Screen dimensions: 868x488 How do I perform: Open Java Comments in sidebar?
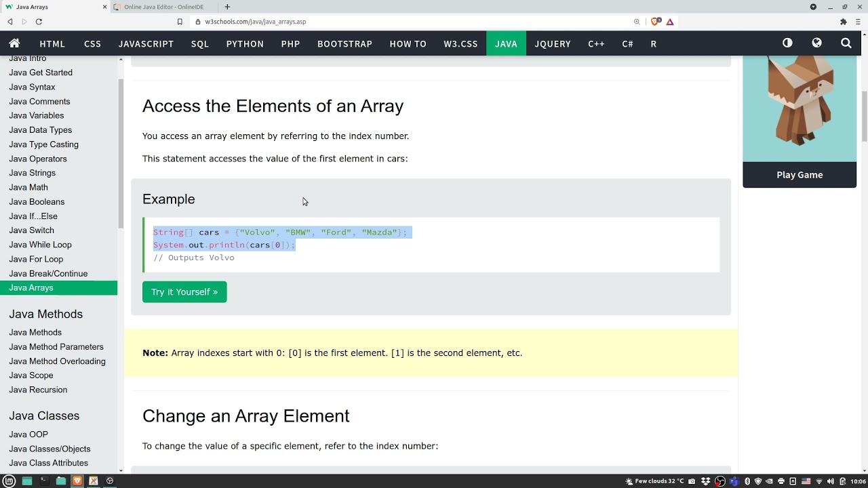(x=39, y=102)
